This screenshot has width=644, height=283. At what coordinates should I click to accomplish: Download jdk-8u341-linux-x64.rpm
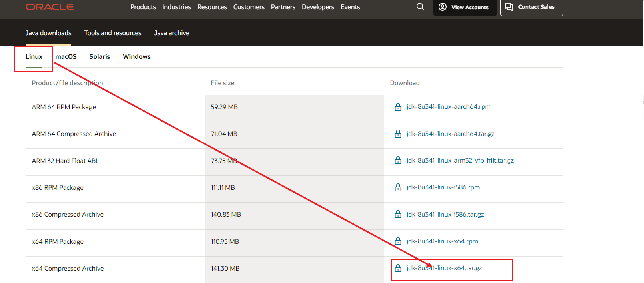click(x=442, y=241)
